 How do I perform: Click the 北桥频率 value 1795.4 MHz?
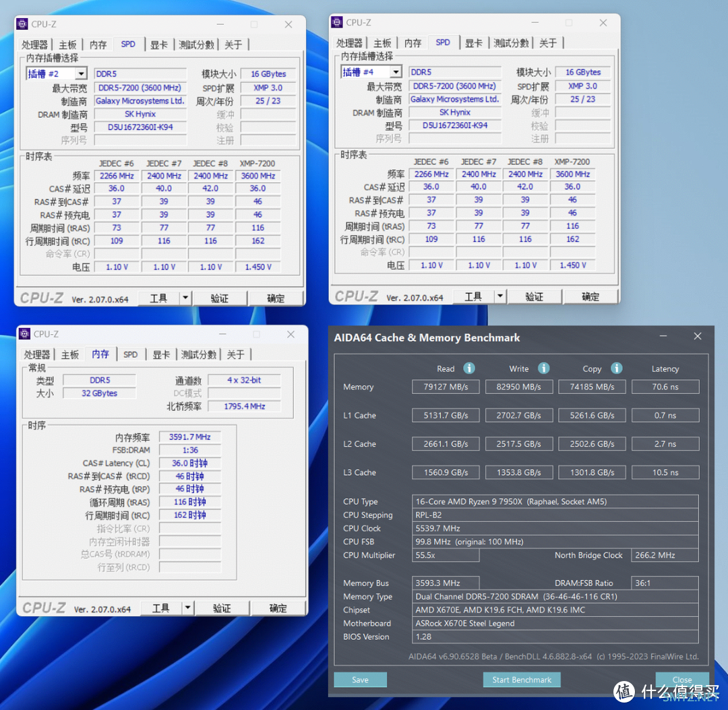coord(245,406)
